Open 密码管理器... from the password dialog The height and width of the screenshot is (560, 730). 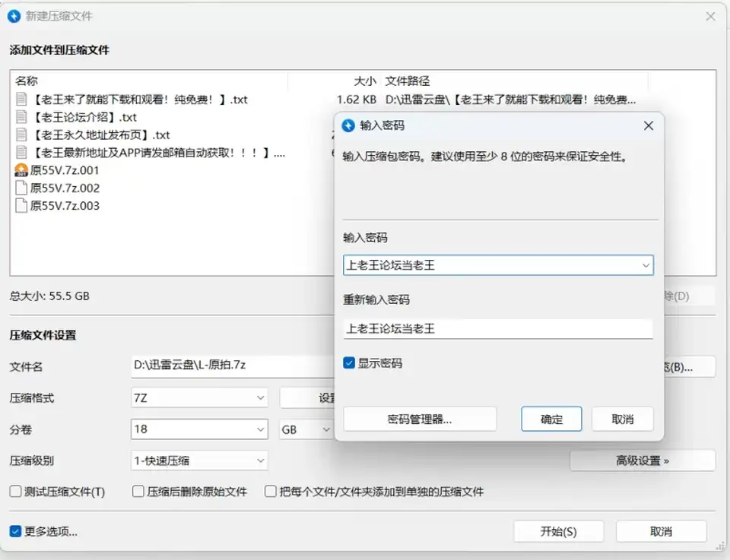(420, 419)
